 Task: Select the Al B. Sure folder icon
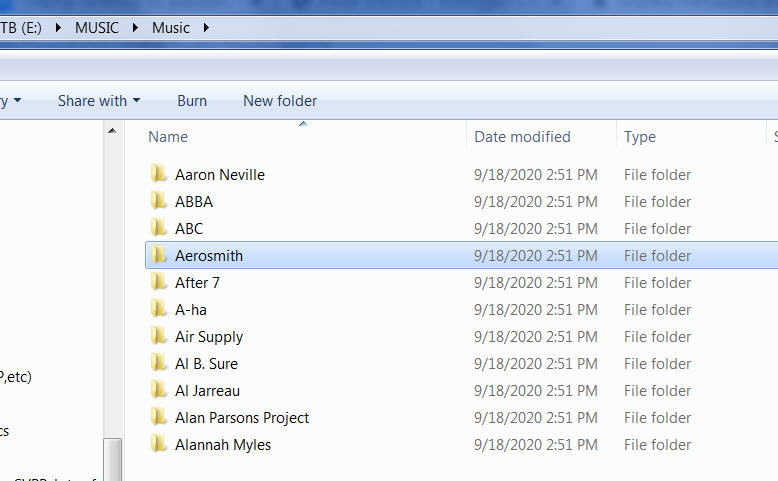158,363
